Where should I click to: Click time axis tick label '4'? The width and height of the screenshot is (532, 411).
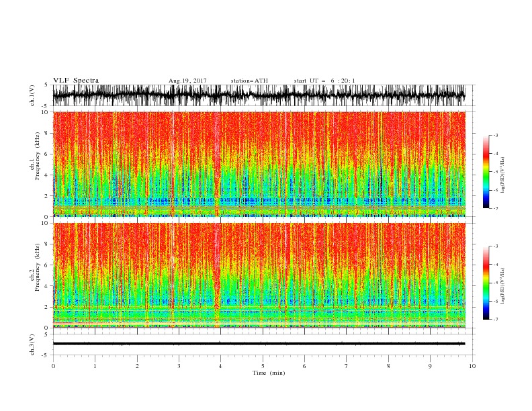click(x=220, y=366)
